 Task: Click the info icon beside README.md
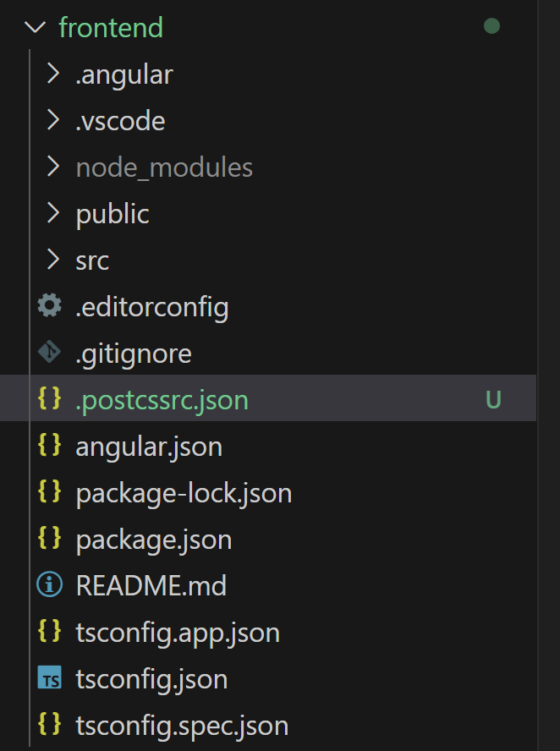tap(50, 585)
